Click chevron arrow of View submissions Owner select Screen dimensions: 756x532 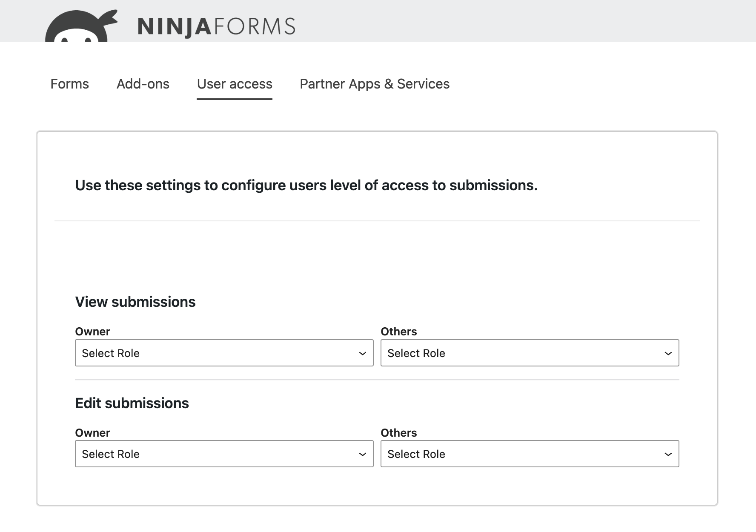coord(363,353)
